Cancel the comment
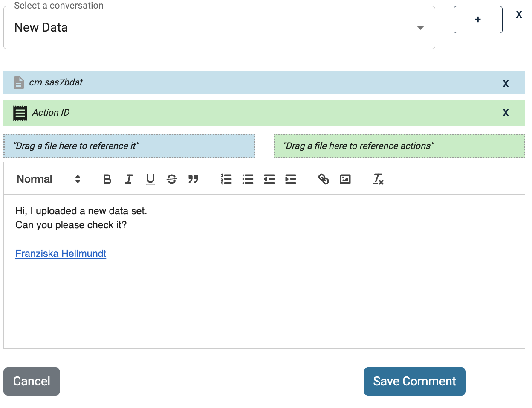The width and height of the screenshot is (532, 408). click(32, 382)
